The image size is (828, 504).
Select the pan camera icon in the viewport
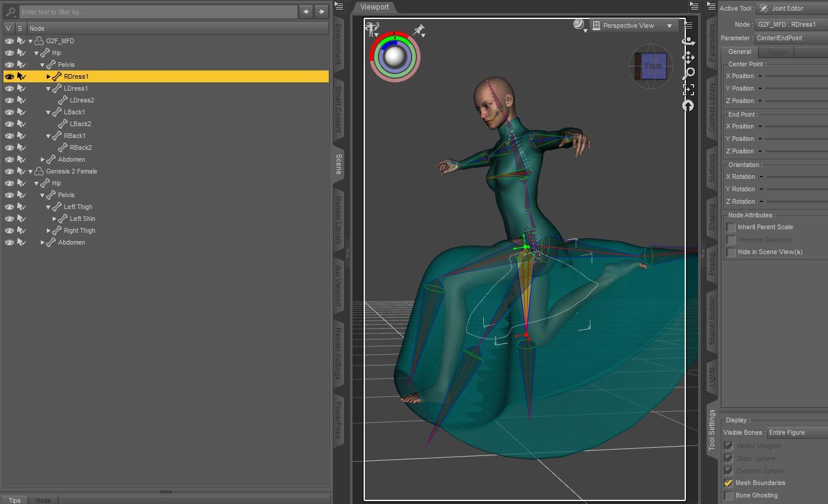688,57
